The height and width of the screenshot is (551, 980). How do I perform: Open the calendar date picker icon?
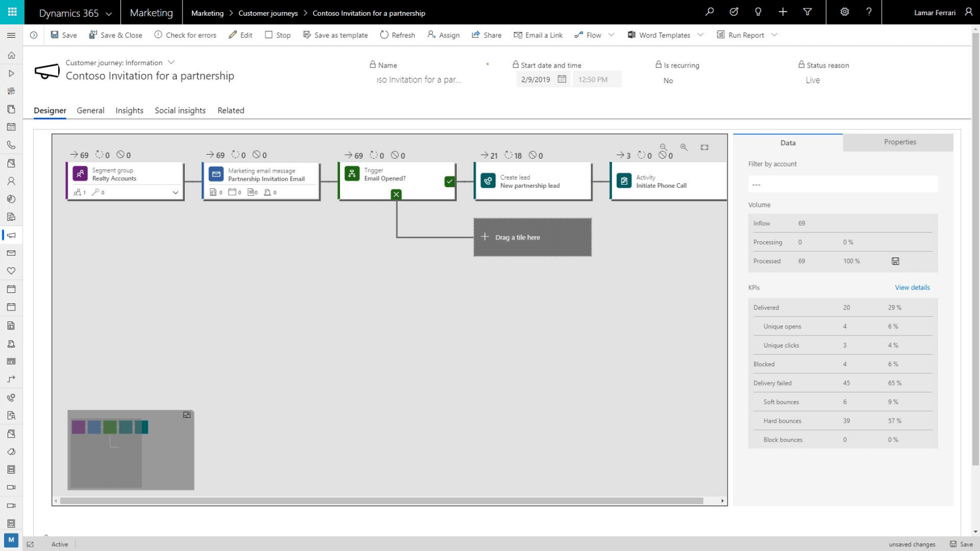[561, 79]
